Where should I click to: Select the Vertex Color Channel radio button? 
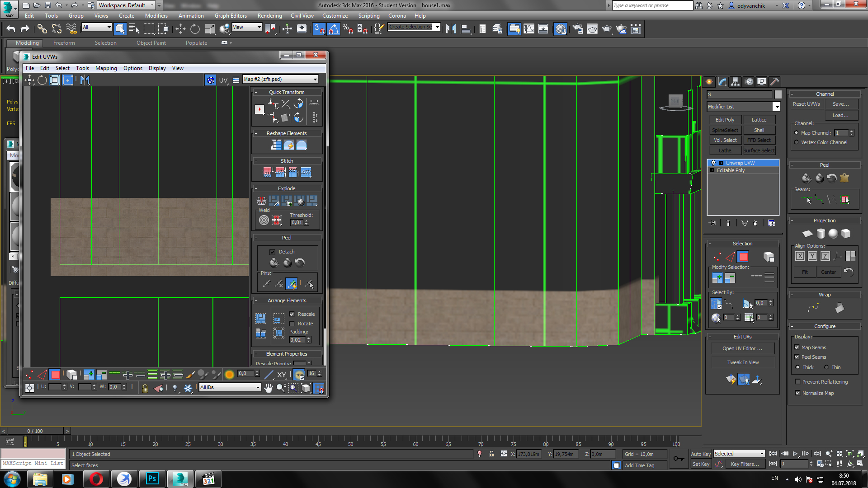[x=796, y=142]
